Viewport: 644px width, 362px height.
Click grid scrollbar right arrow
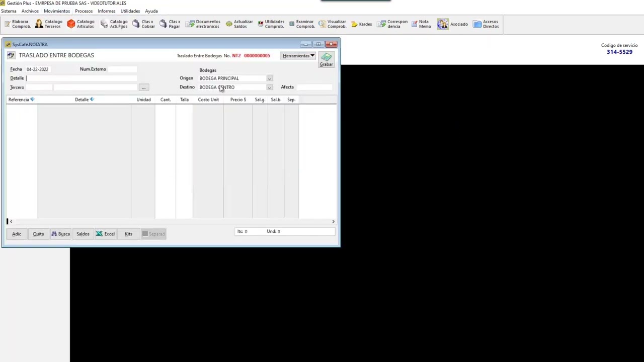pos(333,221)
